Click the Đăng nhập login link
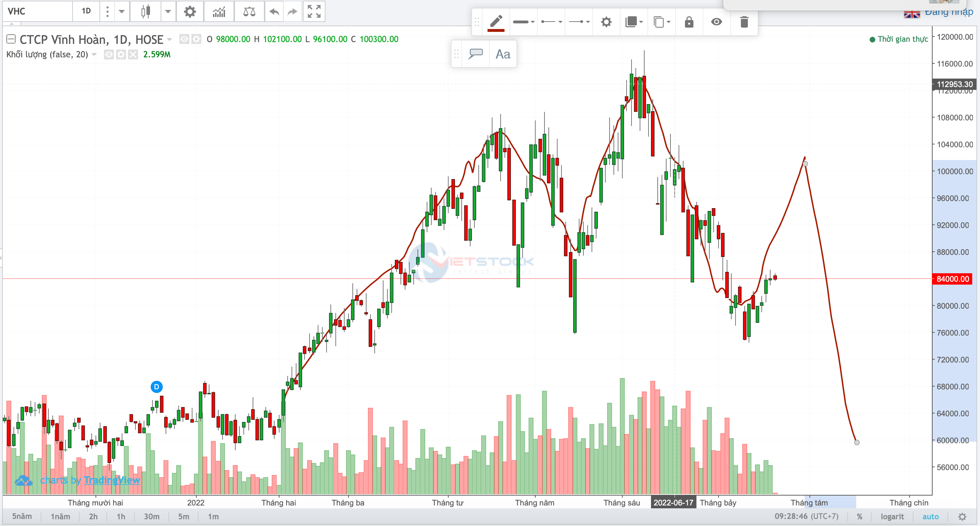The height and width of the screenshot is (526, 980). pos(949,12)
